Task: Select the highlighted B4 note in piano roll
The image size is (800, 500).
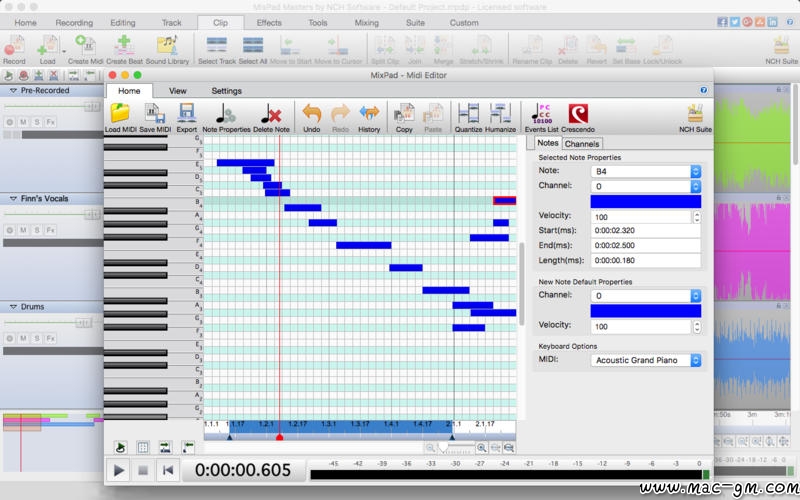Action: pyautogui.click(x=505, y=201)
